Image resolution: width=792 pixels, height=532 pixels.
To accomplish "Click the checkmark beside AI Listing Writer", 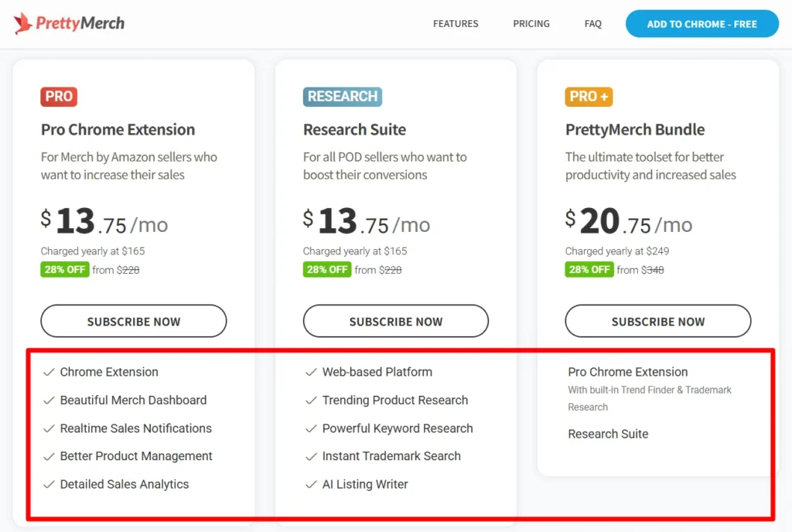I will tap(311, 485).
